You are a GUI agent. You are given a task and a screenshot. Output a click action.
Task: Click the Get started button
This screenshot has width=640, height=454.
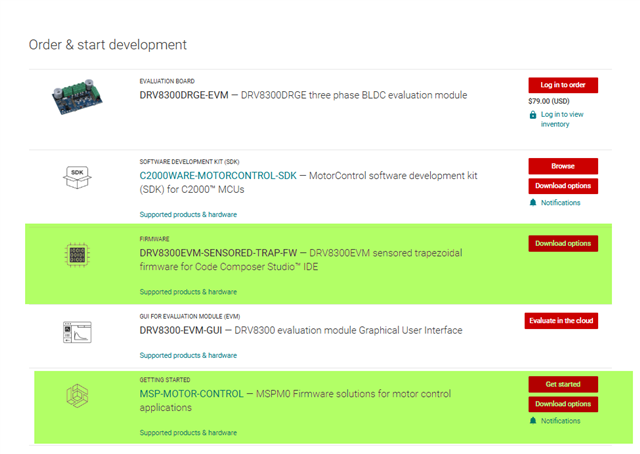[x=563, y=384]
